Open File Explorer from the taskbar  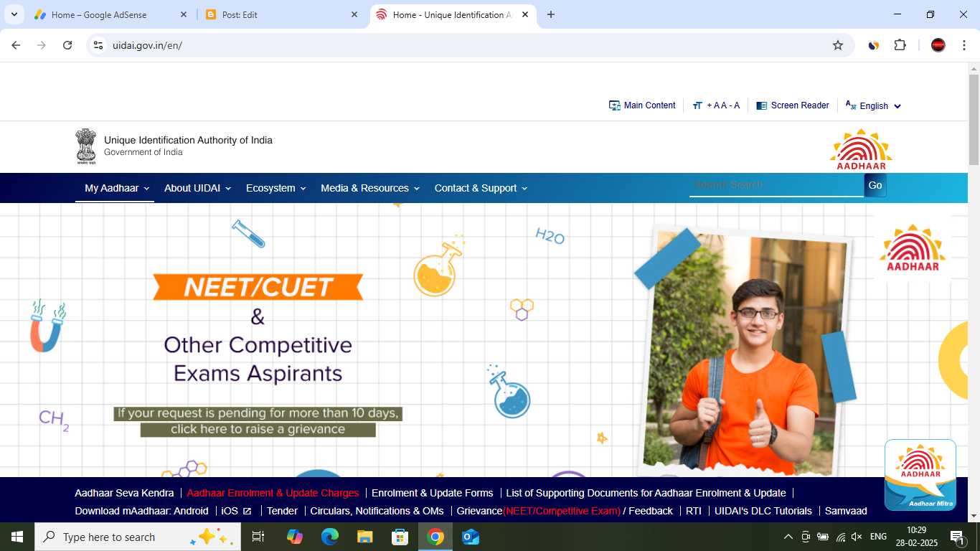365,537
